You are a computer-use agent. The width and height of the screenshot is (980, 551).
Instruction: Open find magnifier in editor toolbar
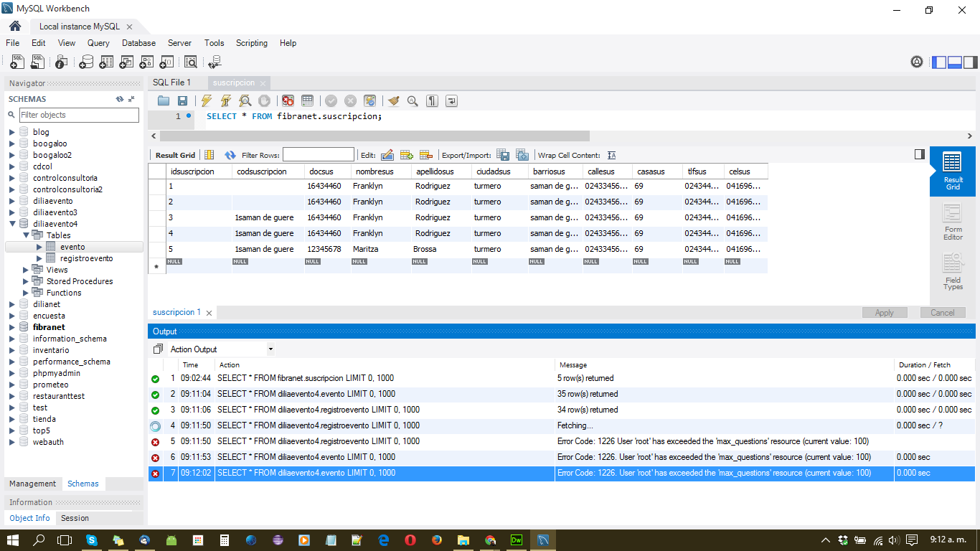413,101
